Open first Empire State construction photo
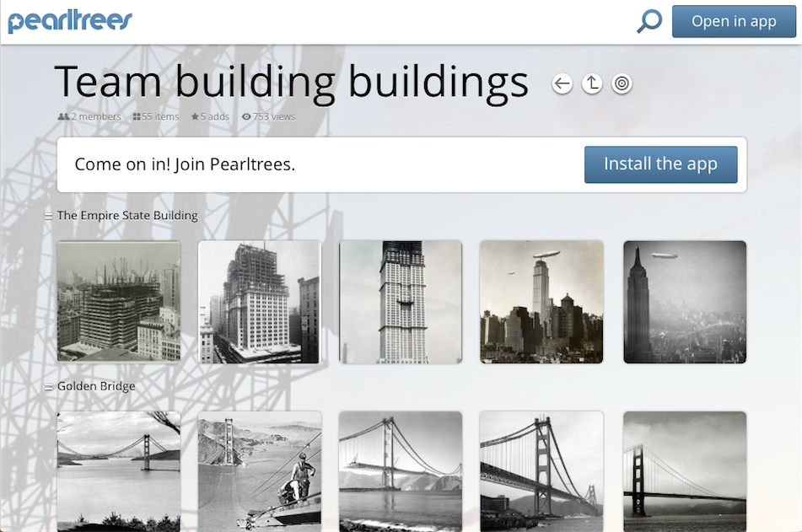The height and width of the screenshot is (532, 802). point(119,302)
